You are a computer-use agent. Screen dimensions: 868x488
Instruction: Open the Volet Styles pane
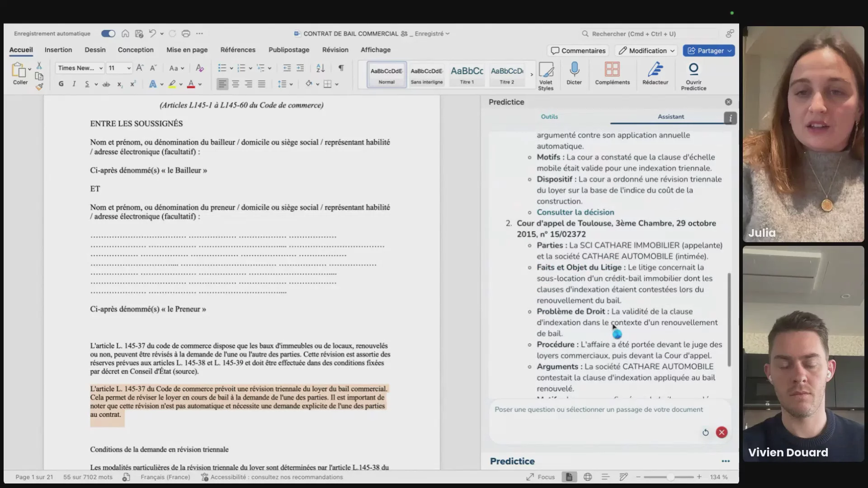(x=546, y=76)
